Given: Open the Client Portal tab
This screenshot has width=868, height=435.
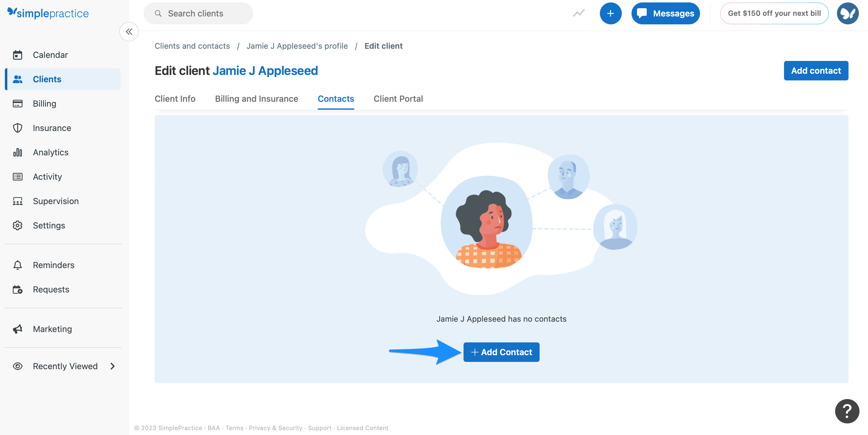Looking at the screenshot, I should coord(398,99).
